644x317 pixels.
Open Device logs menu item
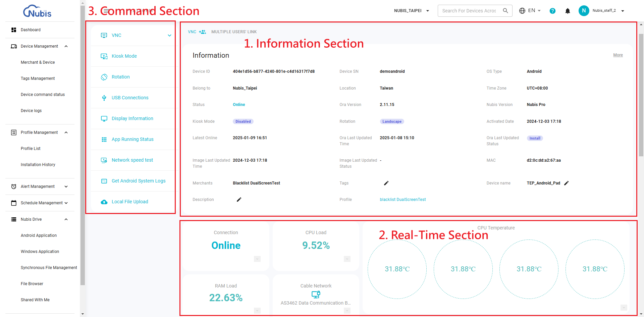pyautogui.click(x=31, y=111)
